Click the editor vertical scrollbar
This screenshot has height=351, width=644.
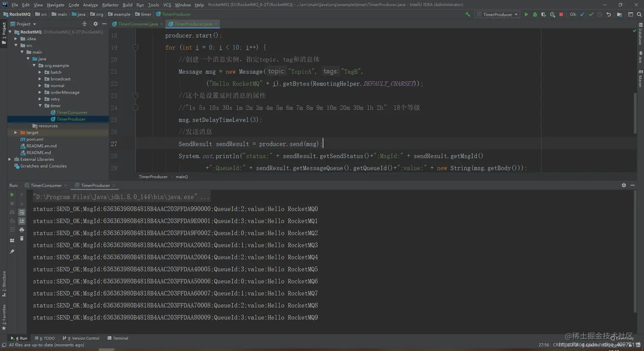635,113
